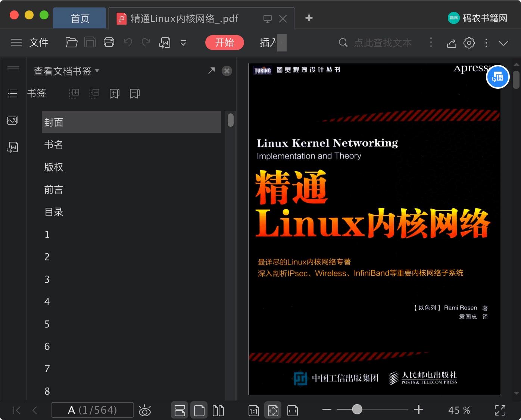The width and height of the screenshot is (521, 420).
Task: Click the outline list sidebar icon
Action: (13, 93)
